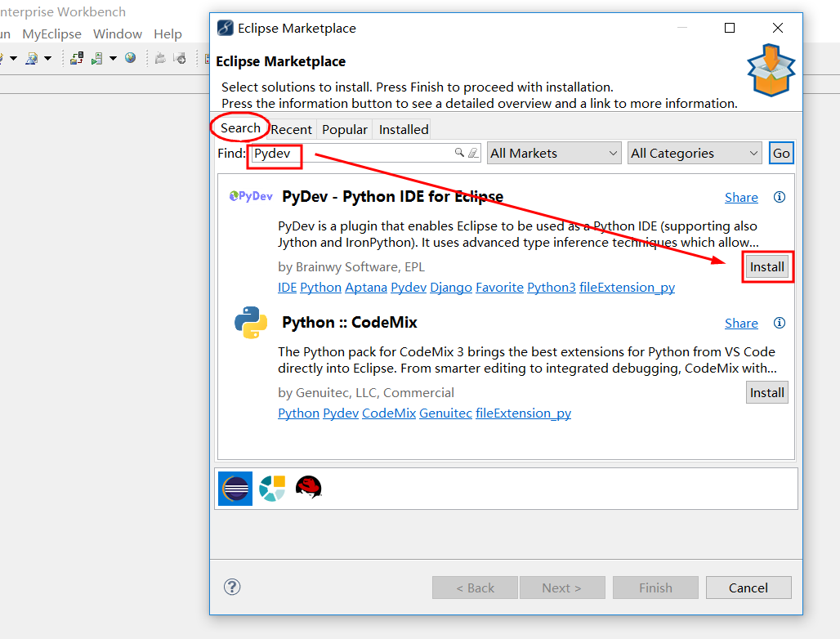Share the PyDev listing
Viewport: 840px width, 639px height.
point(741,198)
